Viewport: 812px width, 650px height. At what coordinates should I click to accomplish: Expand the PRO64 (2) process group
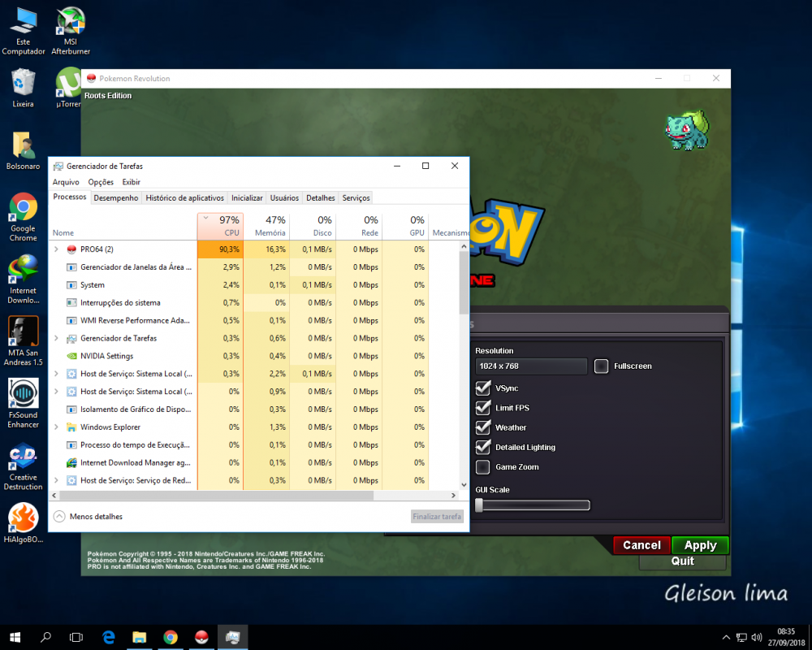coord(56,249)
